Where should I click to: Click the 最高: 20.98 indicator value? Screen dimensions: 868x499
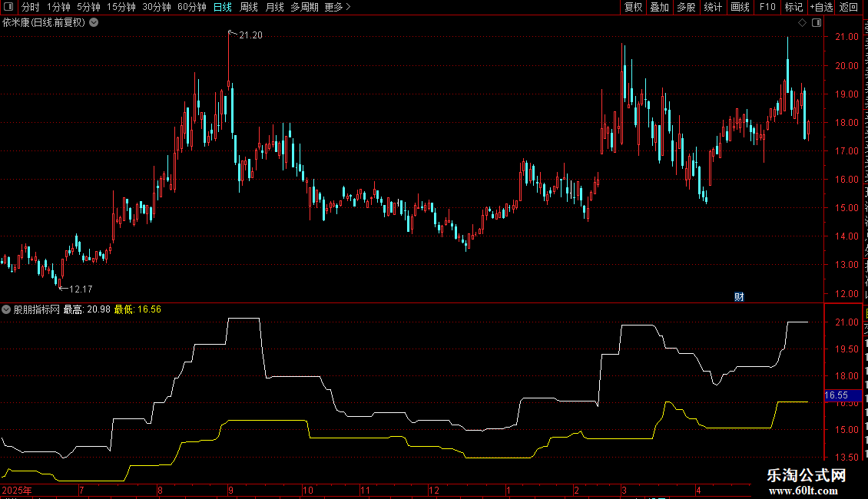[87, 310]
